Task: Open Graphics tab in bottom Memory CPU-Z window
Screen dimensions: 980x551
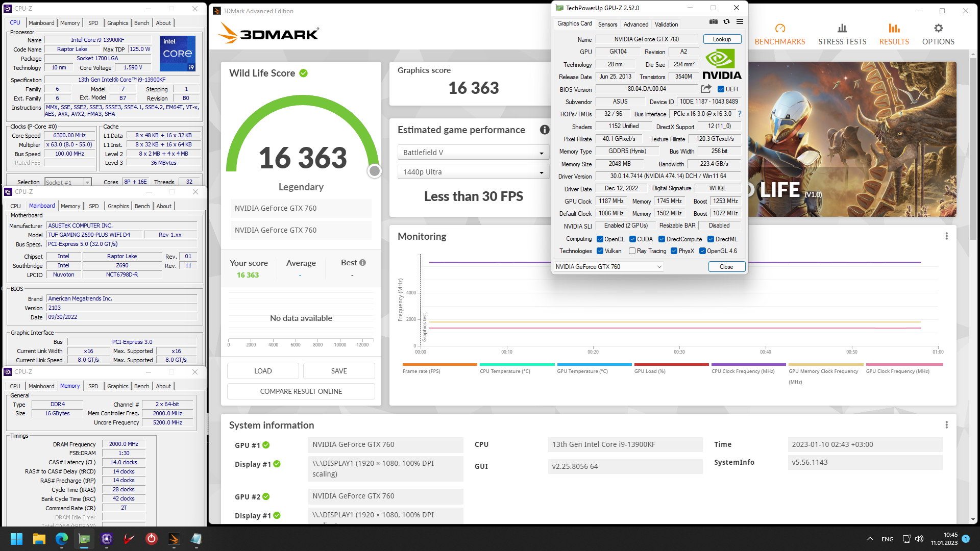Action: point(118,386)
